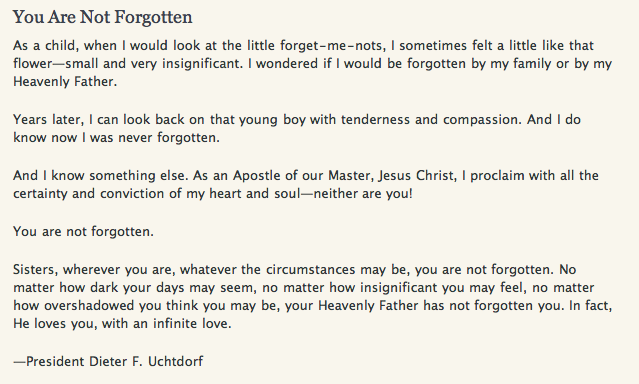Click the phrase know now I was never forgotten
The image size is (639, 384).
pyautogui.click(x=117, y=138)
